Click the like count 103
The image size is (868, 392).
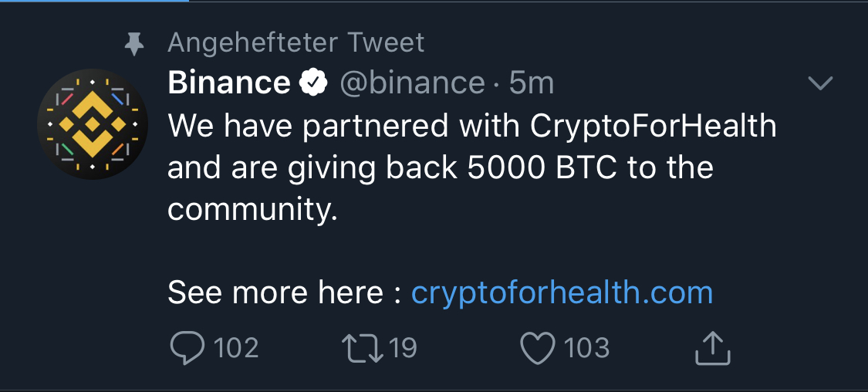586,348
